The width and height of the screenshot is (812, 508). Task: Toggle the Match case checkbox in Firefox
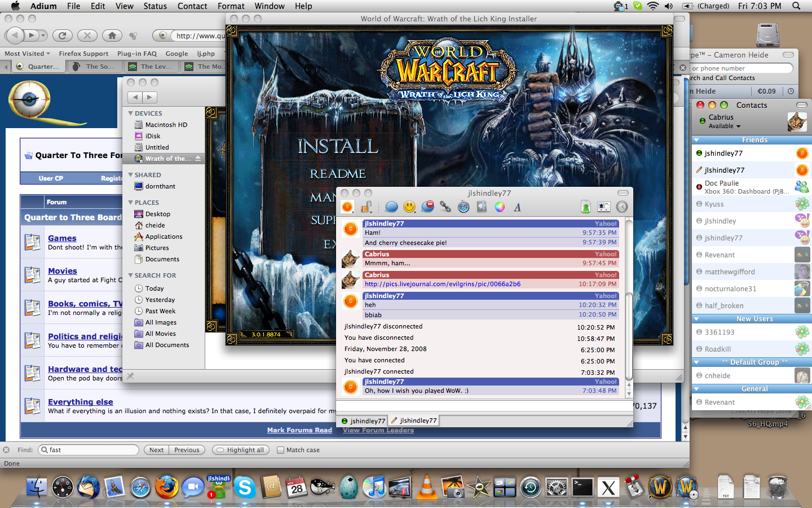coord(280,450)
